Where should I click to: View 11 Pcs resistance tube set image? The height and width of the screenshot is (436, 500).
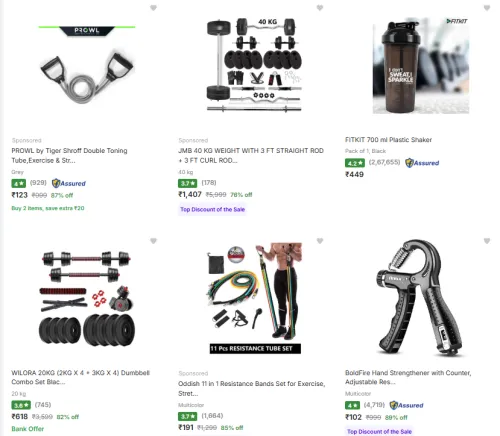click(x=254, y=298)
